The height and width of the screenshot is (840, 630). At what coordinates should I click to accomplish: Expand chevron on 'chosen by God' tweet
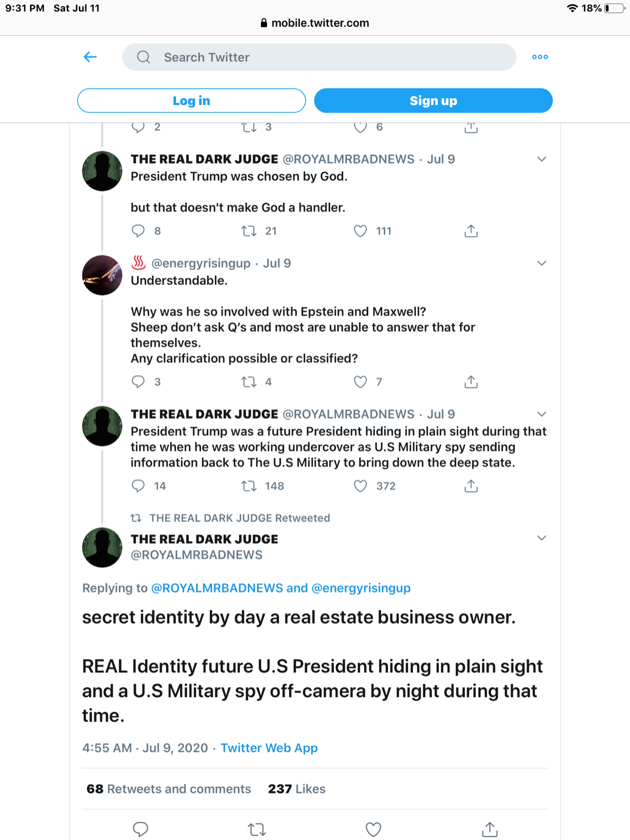(x=541, y=159)
